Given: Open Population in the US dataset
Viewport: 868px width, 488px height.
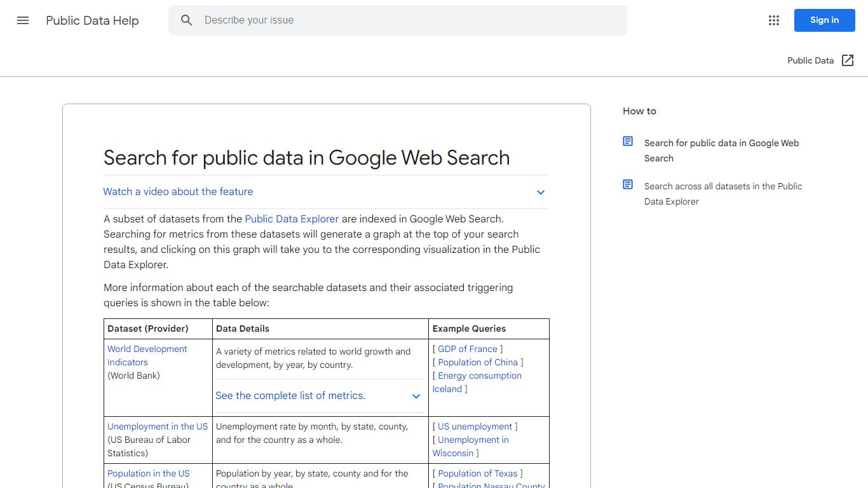Looking at the screenshot, I should pyautogui.click(x=149, y=473).
